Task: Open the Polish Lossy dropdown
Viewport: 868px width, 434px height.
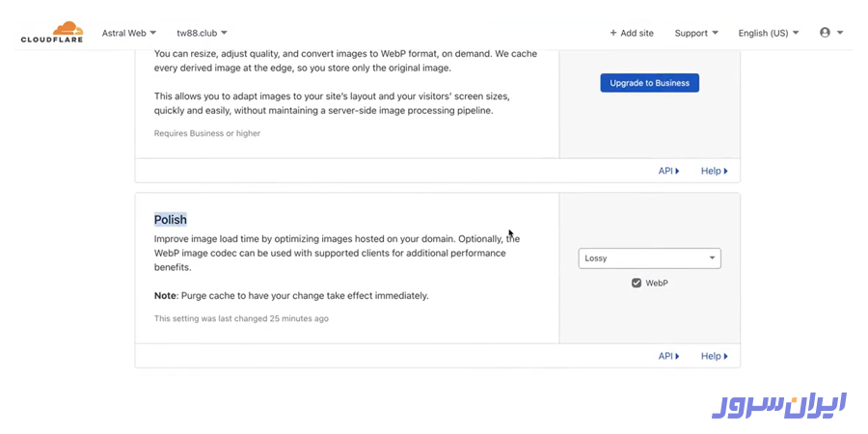Action: click(x=649, y=258)
